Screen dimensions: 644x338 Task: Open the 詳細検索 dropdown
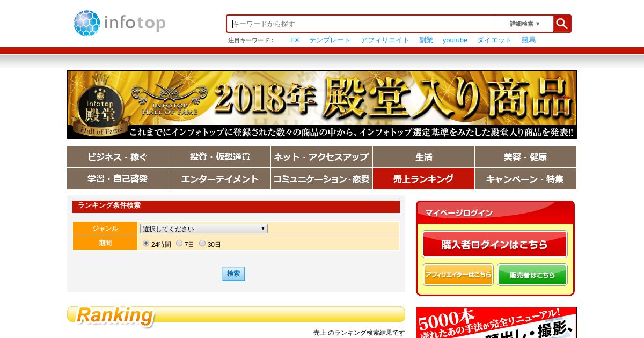(x=524, y=24)
